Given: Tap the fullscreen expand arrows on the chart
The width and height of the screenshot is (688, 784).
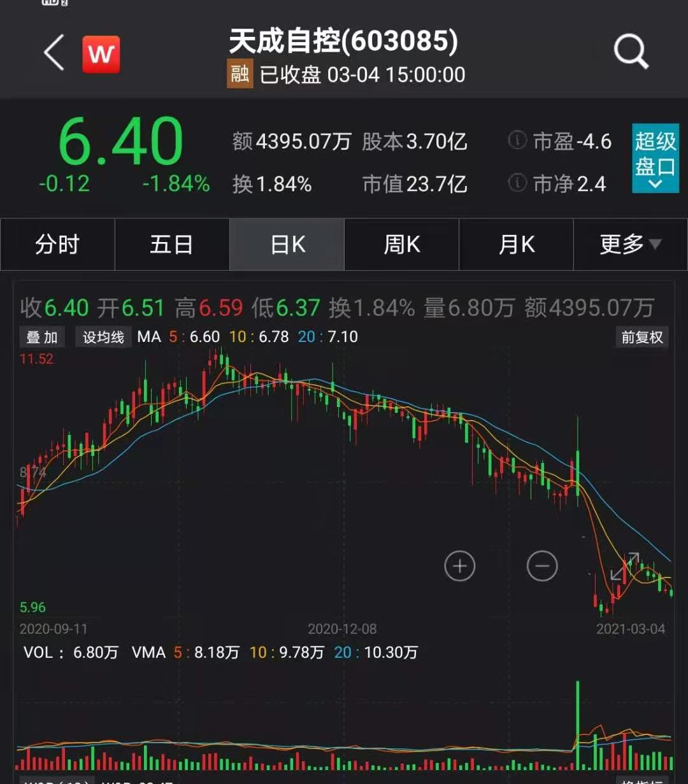Looking at the screenshot, I should [x=625, y=566].
